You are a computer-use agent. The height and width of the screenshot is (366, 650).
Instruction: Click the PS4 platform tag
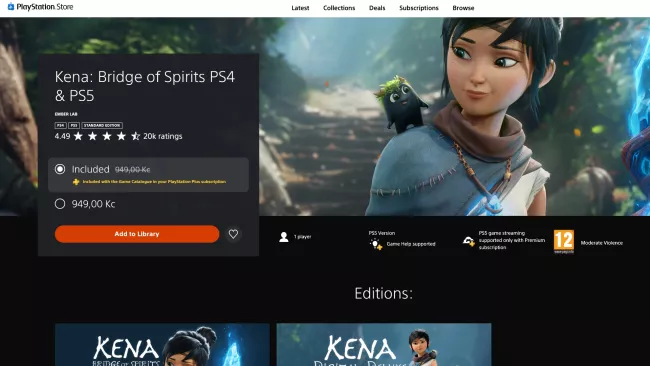[x=61, y=125]
